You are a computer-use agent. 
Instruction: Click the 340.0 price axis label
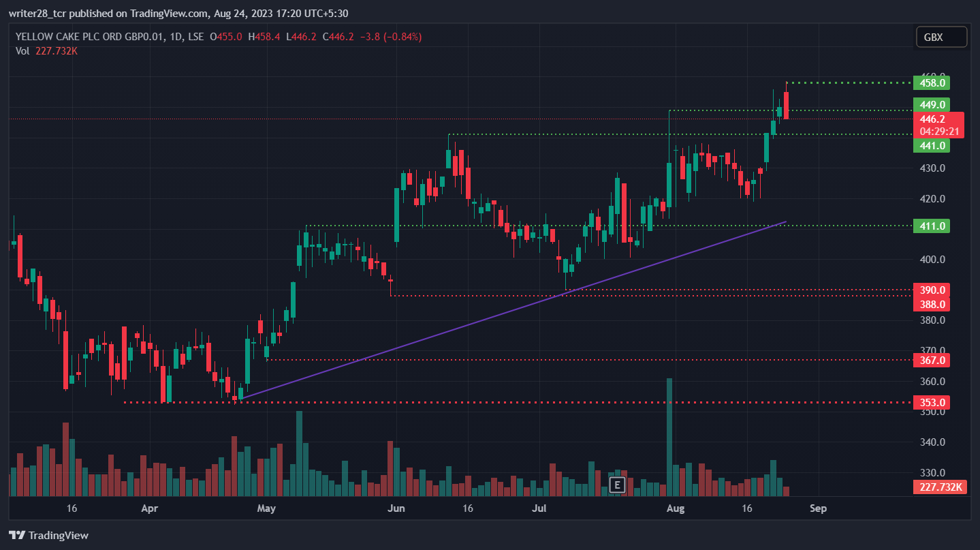pos(932,442)
